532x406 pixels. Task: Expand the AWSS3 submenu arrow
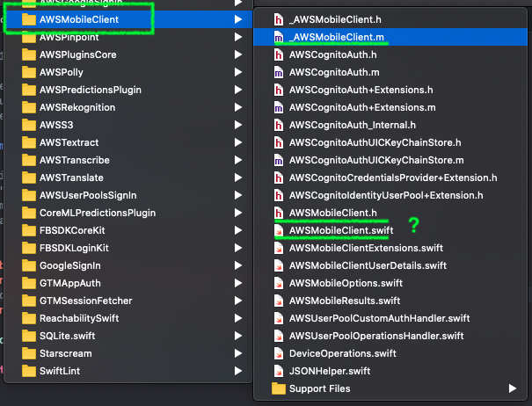(x=238, y=125)
